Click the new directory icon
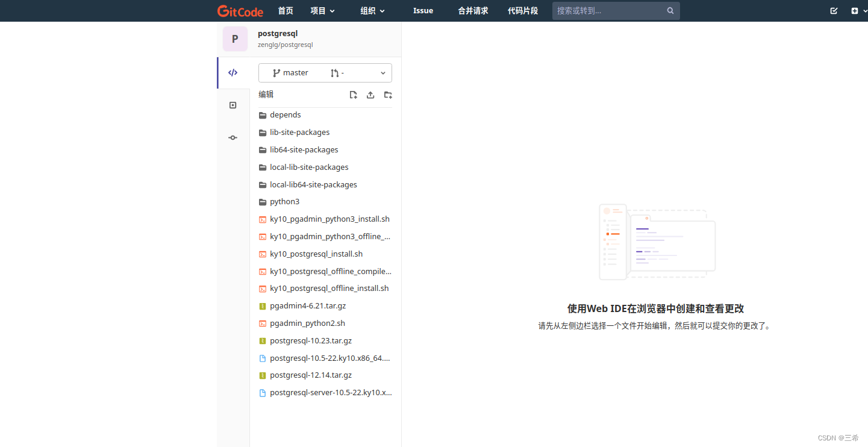The height and width of the screenshot is (447, 868). 388,95
